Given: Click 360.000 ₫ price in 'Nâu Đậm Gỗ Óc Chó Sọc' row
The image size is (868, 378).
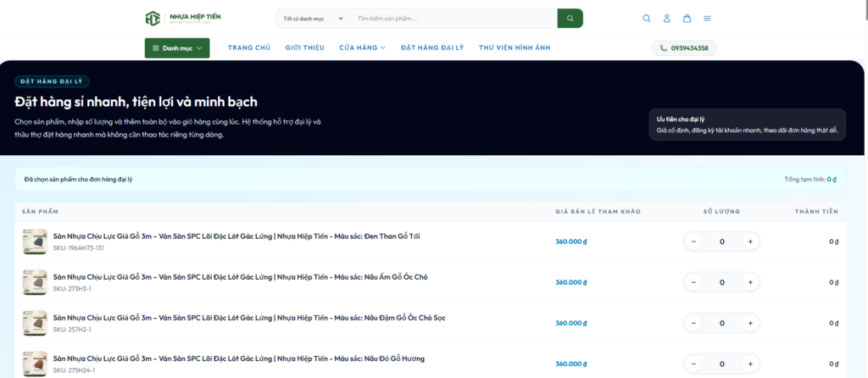Looking at the screenshot, I should point(571,323).
